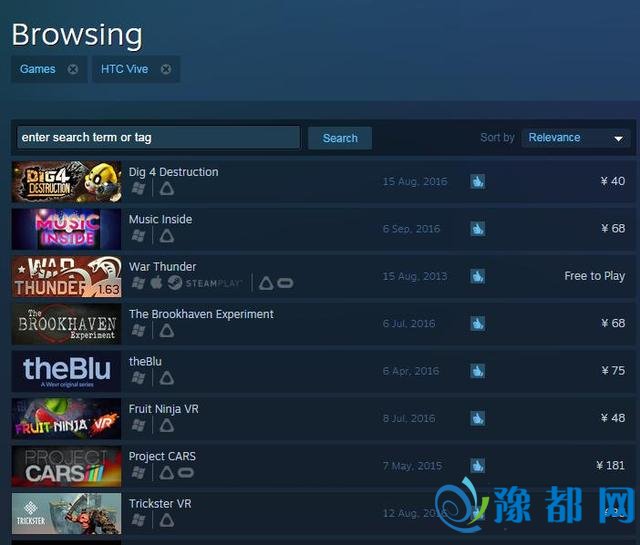Image resolution: width=640 pixels, height=545 pixels.
Task: Select the Games filter tag
Action: pos(38,69)
